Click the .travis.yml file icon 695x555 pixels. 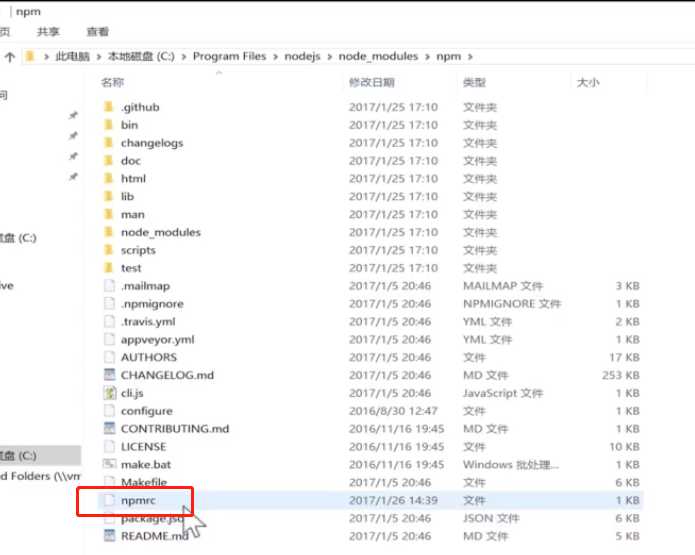coord(109,321)
